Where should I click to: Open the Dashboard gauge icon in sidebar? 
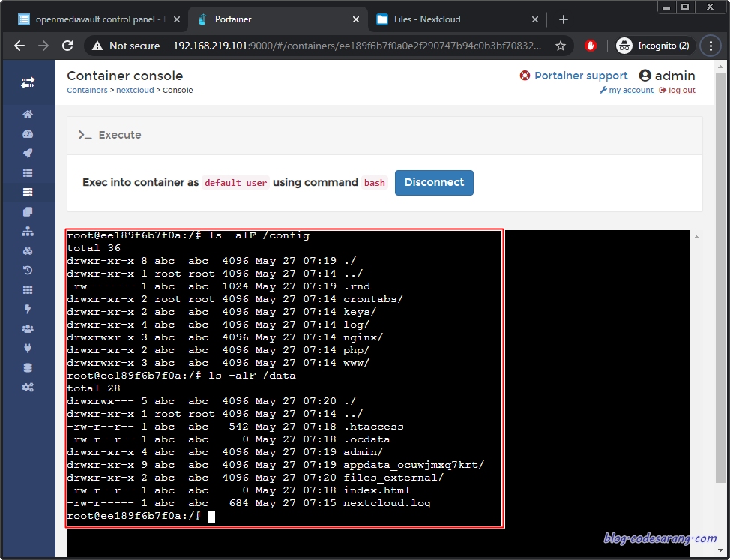coord(28,134)
